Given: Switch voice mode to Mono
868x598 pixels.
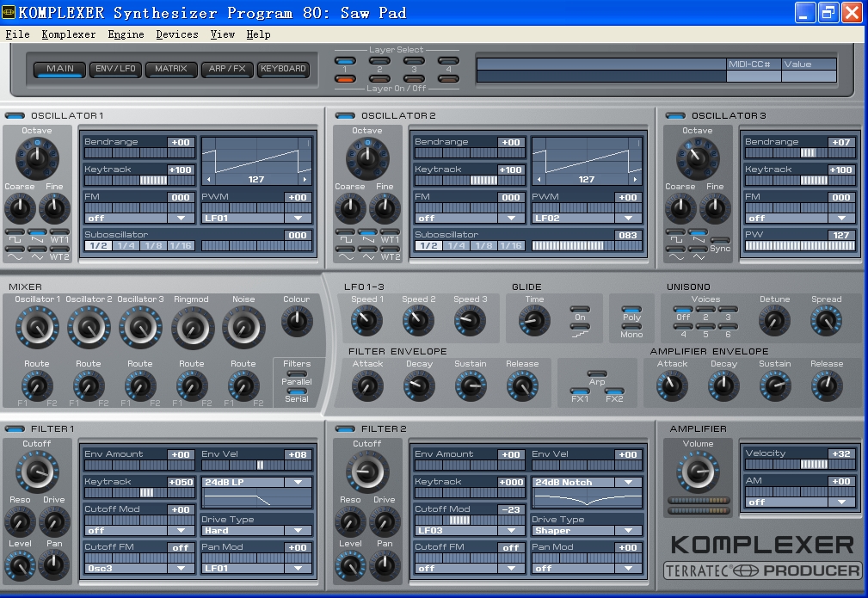Looking at the screenshot, I should point(631,327).
